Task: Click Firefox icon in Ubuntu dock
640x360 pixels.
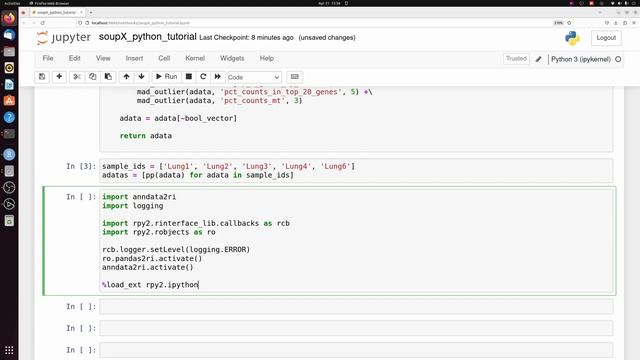Action: [9, 18]
